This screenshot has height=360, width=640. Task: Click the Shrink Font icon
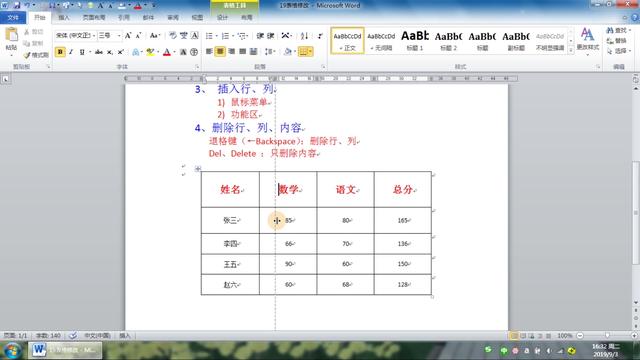[x=139, y=36]
